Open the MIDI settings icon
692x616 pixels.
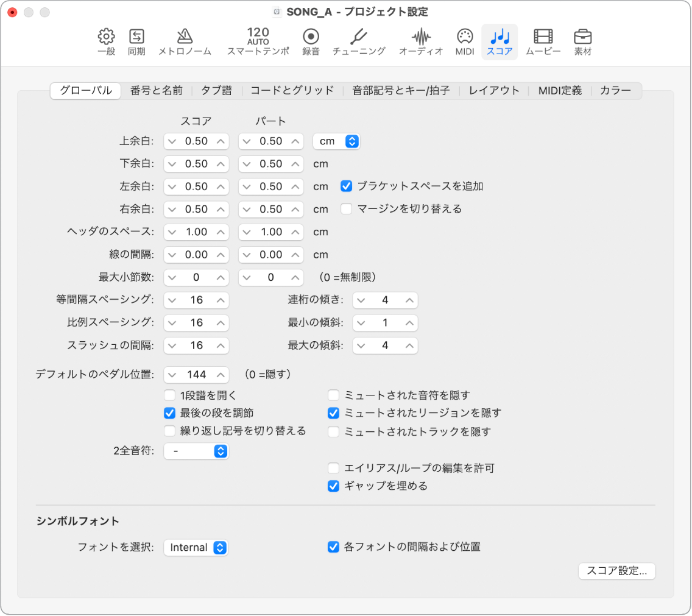(x=464, y=41)
